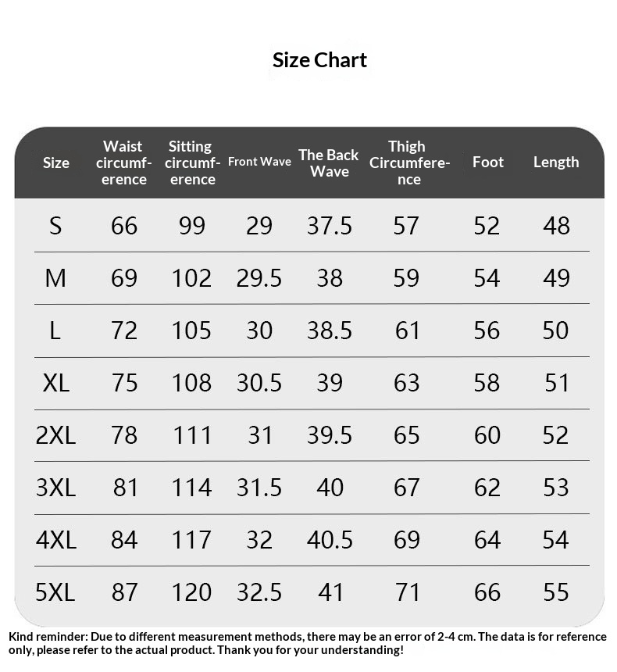The height and width of the screenshot is (672, 617).
Task: Select front wave value 29.5
Action: [259, 278]
